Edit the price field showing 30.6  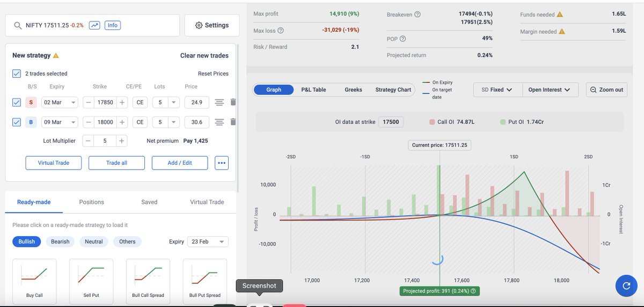coord(196,122)
